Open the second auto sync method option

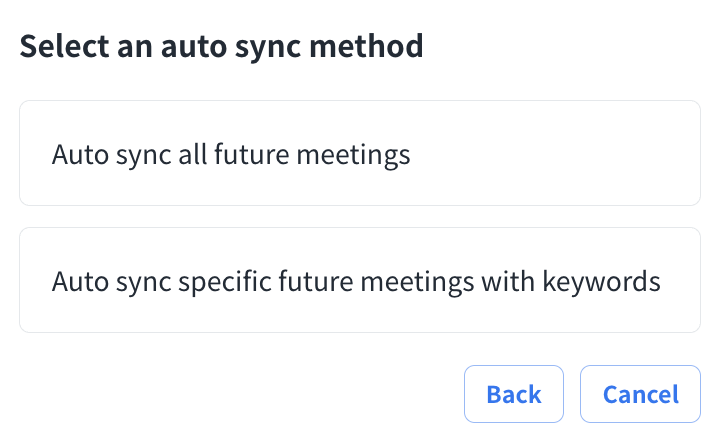pos(359,280)
